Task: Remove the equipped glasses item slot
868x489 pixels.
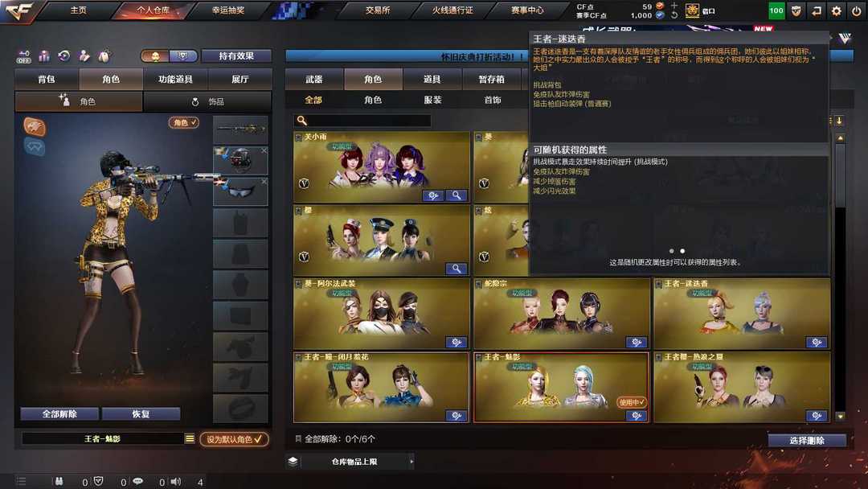Action: coord(264,182)
